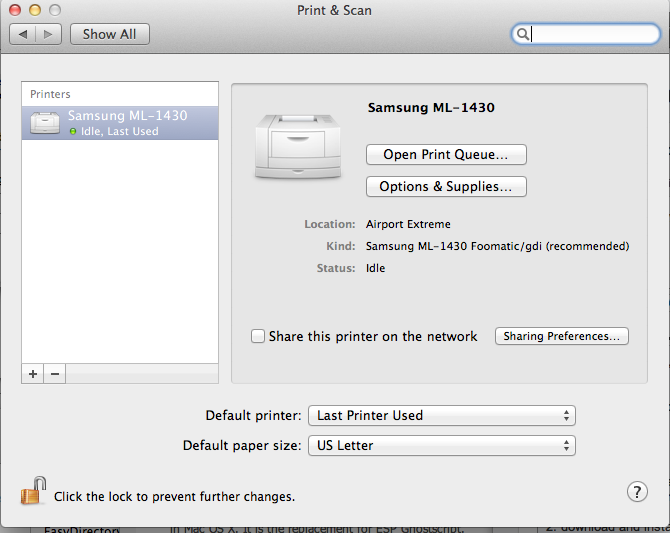This screenshot has height=533, width=670.
Task: Click the 'Printers' list header
Action: [x=50, y=94]
